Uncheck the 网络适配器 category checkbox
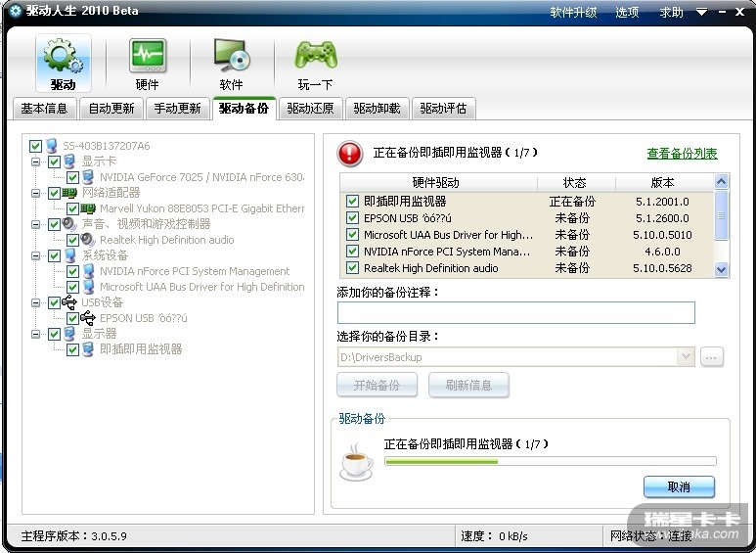Viewport: 756px width, 553px height. [54, 193]
